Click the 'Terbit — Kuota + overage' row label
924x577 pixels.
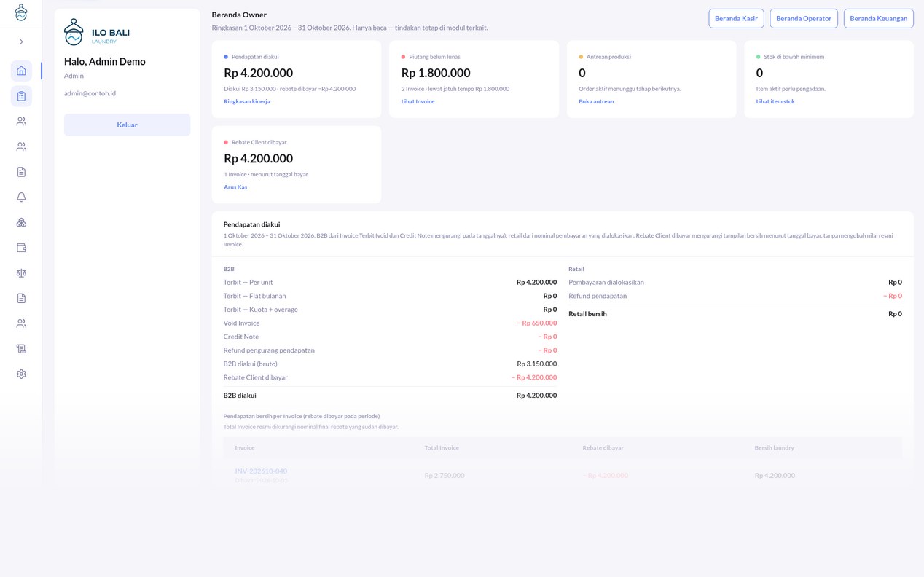tap(260, 310)
